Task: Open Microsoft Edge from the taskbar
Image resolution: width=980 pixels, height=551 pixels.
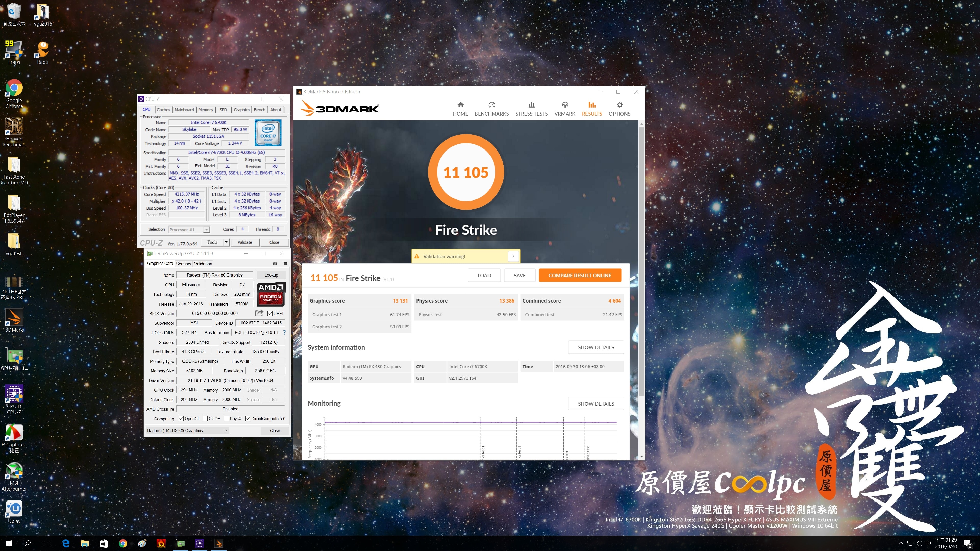Action: point(65,543)
